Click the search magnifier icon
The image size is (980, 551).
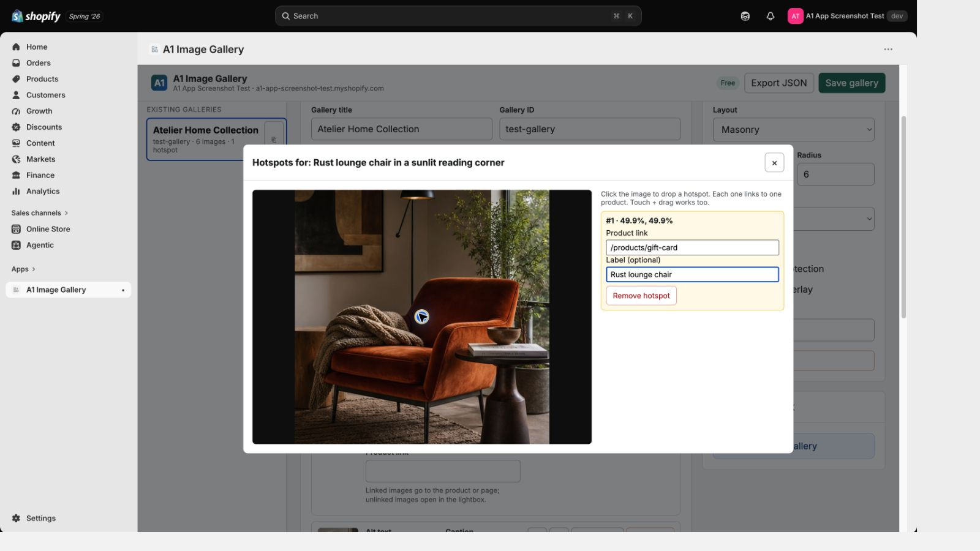coord(285,16)
